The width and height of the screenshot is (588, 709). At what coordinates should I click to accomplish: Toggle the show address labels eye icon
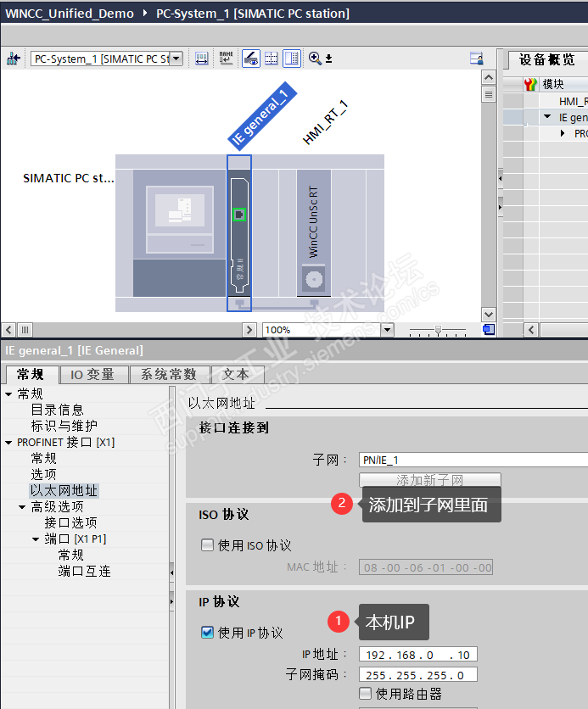click(250, 59)
